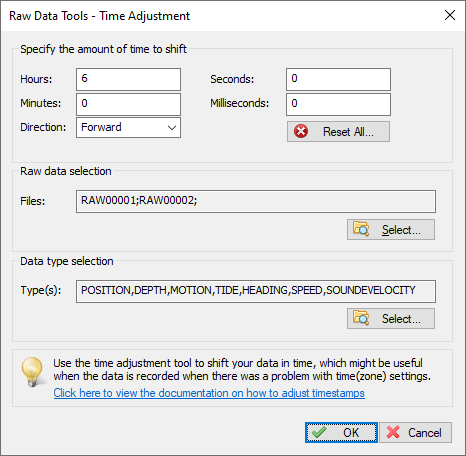The width and height of the screenshot is (466, 456).
Task: Click the red X icon on Reset All
Action: [x=301, y=131]
